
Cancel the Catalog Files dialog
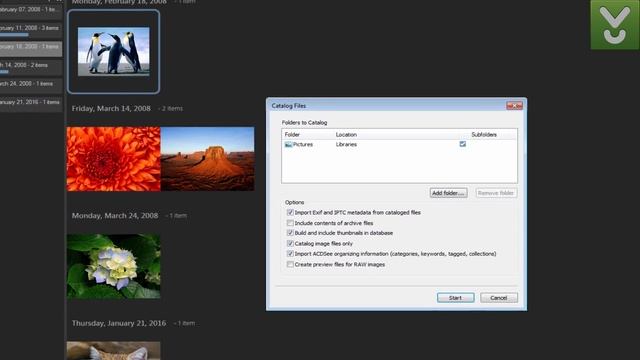coord(499,298)
